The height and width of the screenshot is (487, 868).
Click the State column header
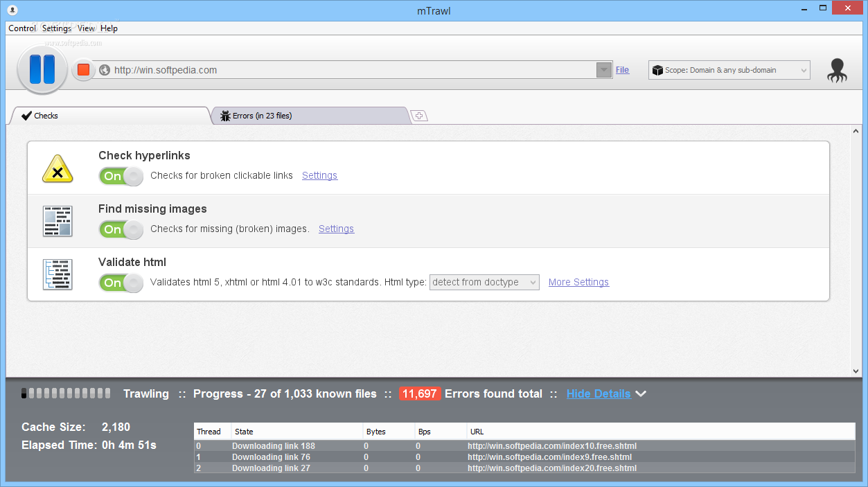[x=297, y=432]
